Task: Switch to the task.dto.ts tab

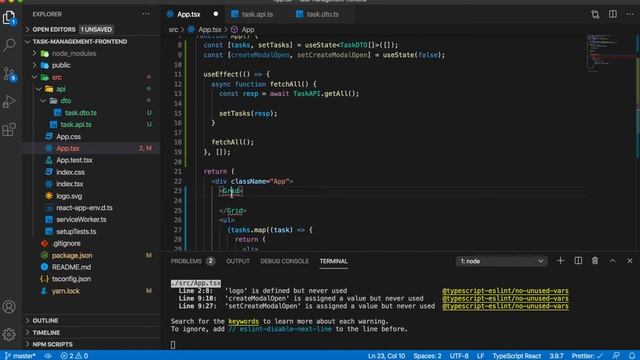Action: pyautogui.click(x=322, y=14)
